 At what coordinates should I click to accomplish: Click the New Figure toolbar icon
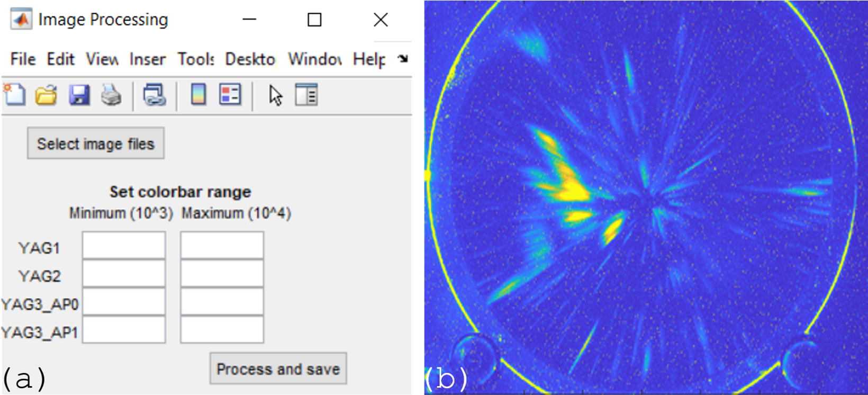click(14, 95)
